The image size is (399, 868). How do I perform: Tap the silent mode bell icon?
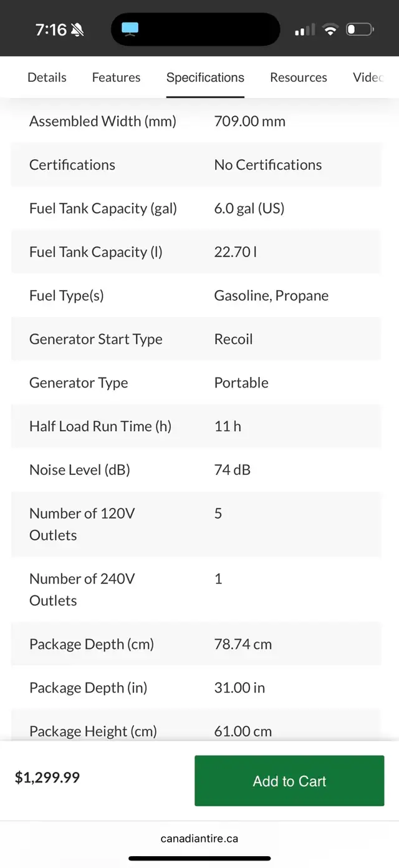tap(78, 29)
